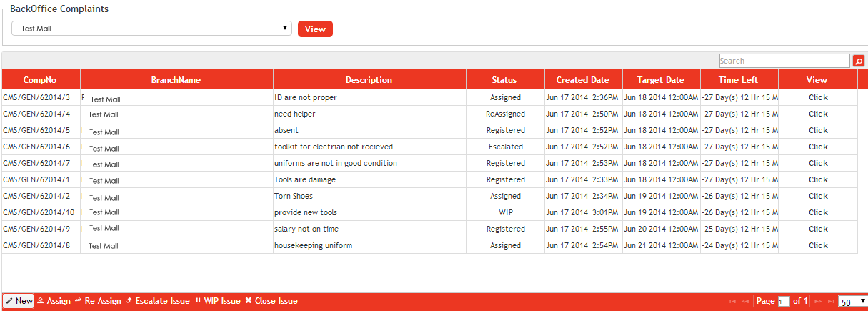Choose WIP Issue in the toolbar
868x311 pixels.
pyautogui.click(x=217, y=301)
